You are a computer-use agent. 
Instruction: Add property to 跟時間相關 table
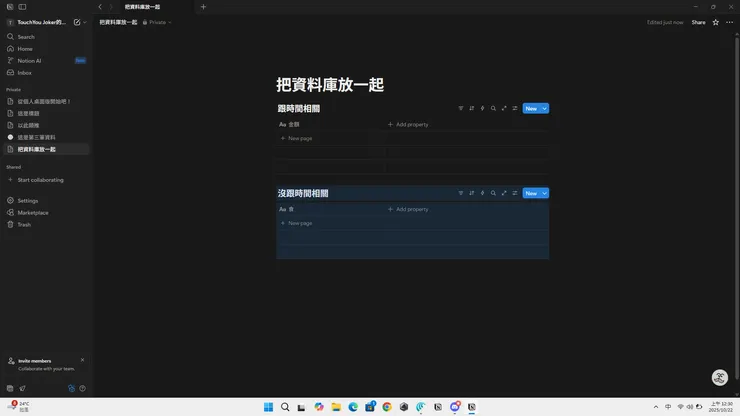(x=408, y=124)
